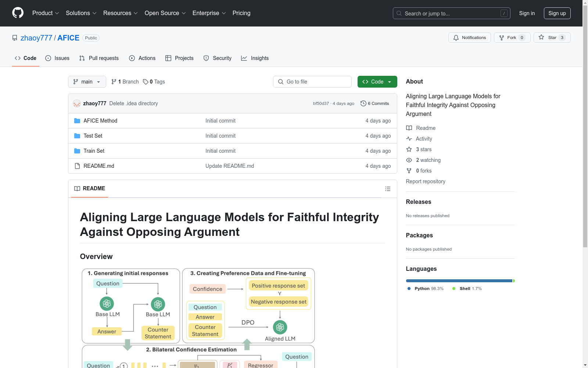Screen dimensions: 588x368
Task: Click the Pricing link
Action: click(241, 13)
